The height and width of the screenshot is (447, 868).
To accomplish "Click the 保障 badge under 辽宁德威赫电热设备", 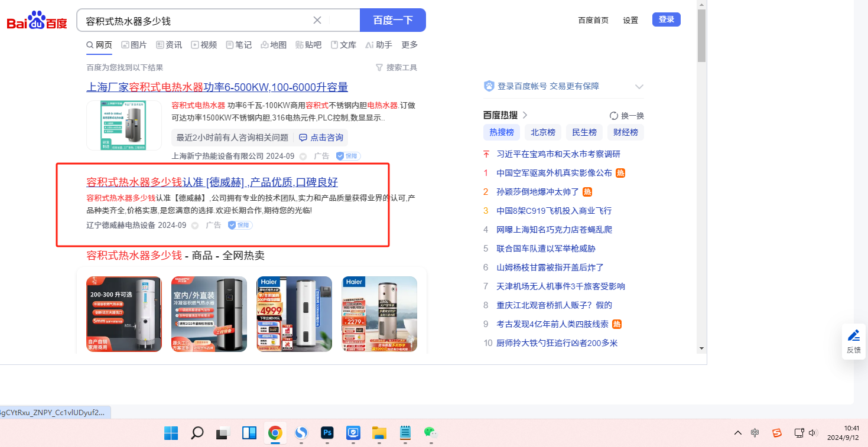I will coord(240,225).
